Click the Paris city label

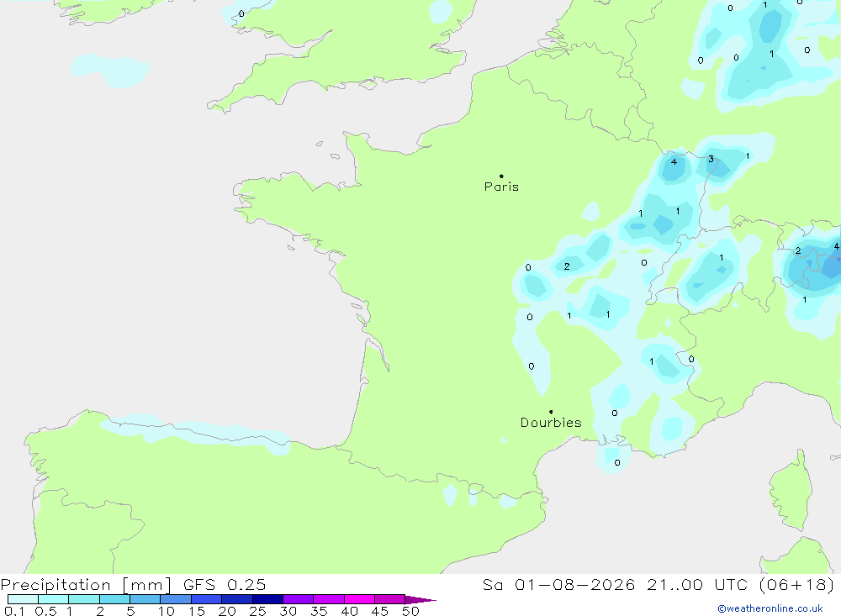pos(501,187)
